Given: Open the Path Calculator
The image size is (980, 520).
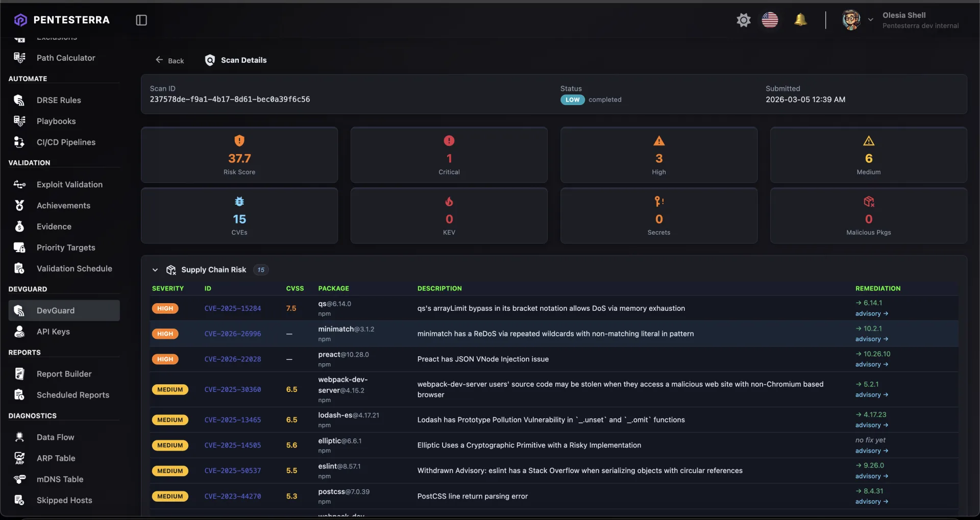Looking at the screenshot, I should tap(65, 58).
